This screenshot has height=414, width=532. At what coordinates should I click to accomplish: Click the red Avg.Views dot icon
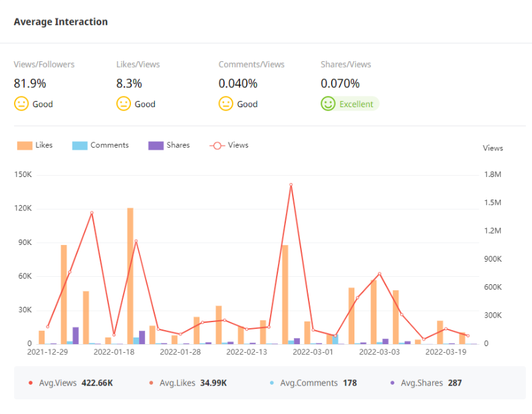(x=31, y=383)
